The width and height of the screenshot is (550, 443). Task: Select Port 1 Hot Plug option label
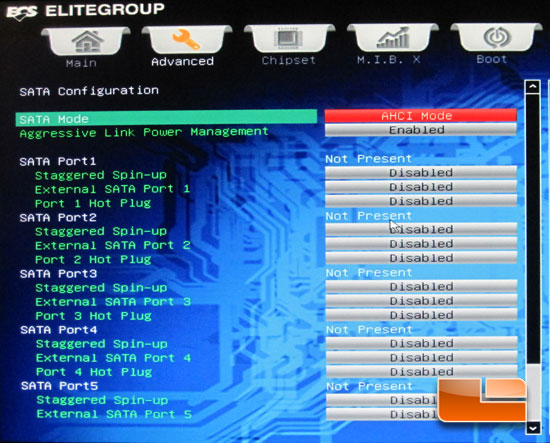(x=93, y=203)
